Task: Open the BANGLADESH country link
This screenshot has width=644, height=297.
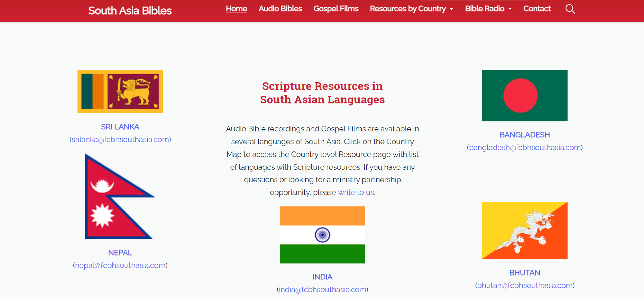Action: coord(524,135)
